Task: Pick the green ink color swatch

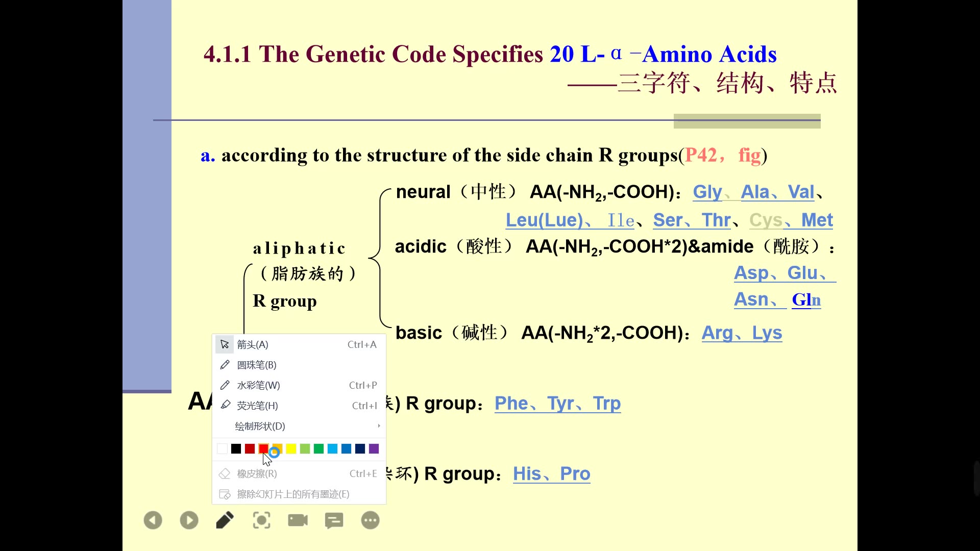Action: (318, 448)
